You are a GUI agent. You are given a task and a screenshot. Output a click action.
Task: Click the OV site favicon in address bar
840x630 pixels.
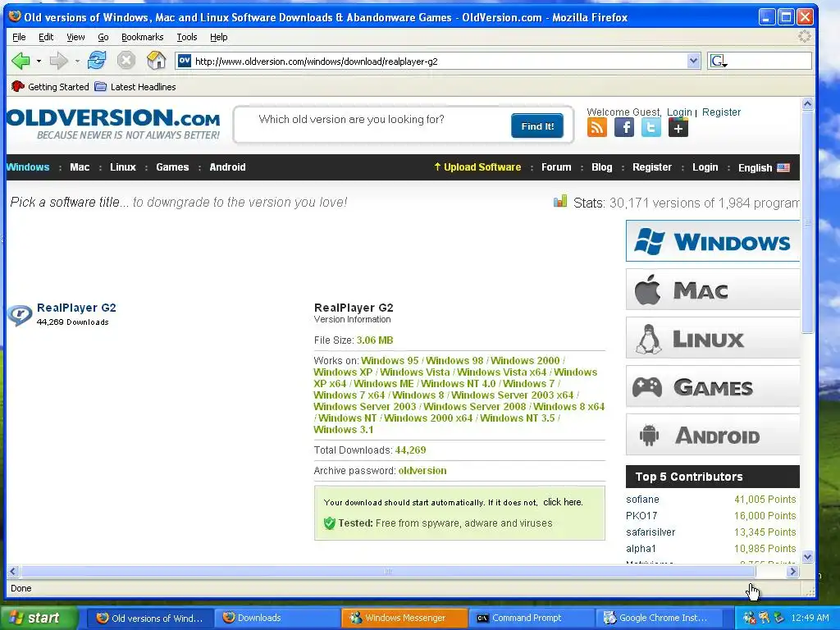(x=185, y=61)
